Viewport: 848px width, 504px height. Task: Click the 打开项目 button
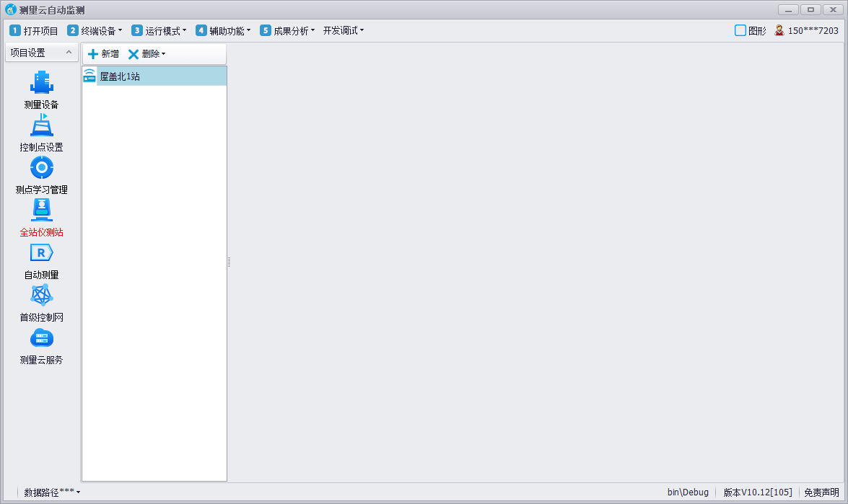(34, 30)
